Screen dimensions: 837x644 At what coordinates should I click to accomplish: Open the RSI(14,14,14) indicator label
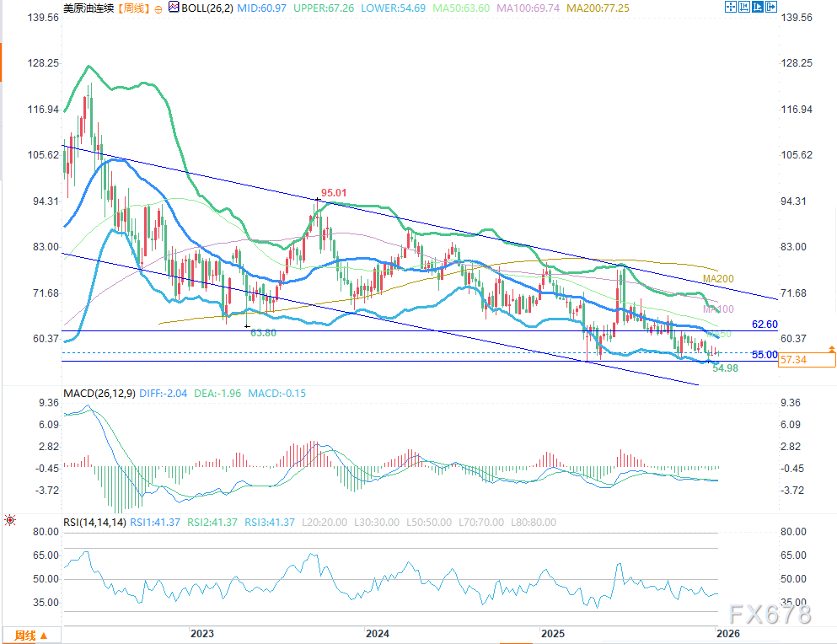tap(94, 523)
